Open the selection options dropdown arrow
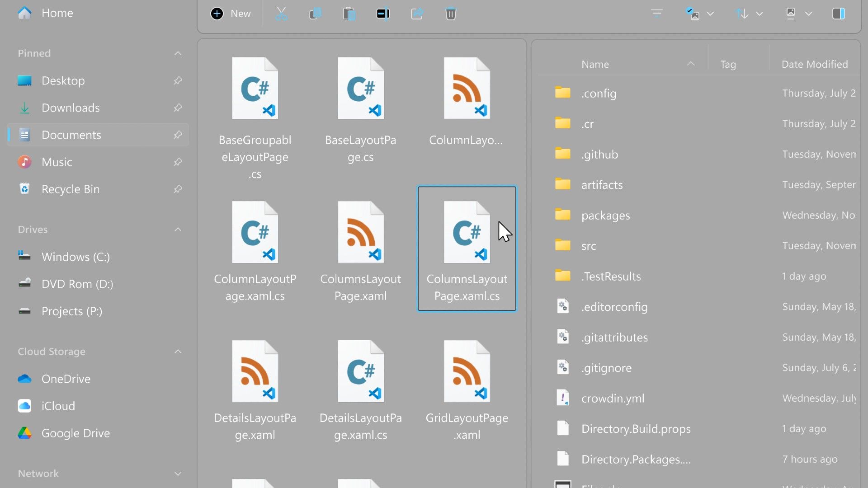Image resolution: width=868 pixels, height=488 pixels. [x=710, y=14]
